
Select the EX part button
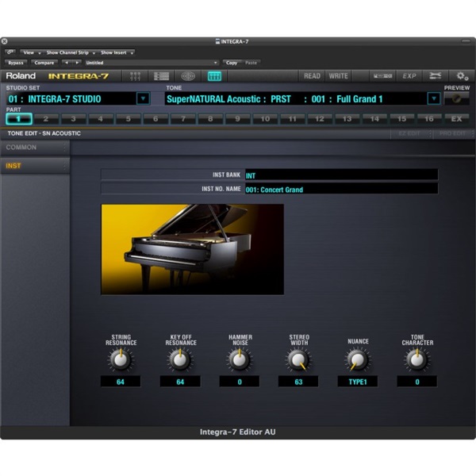coord(457,119)
